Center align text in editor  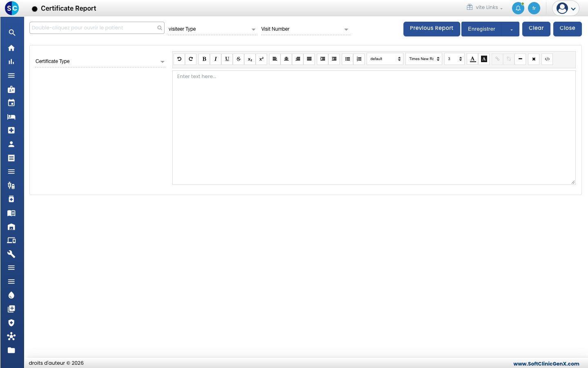pyautogui.click(x=286, y=59)
